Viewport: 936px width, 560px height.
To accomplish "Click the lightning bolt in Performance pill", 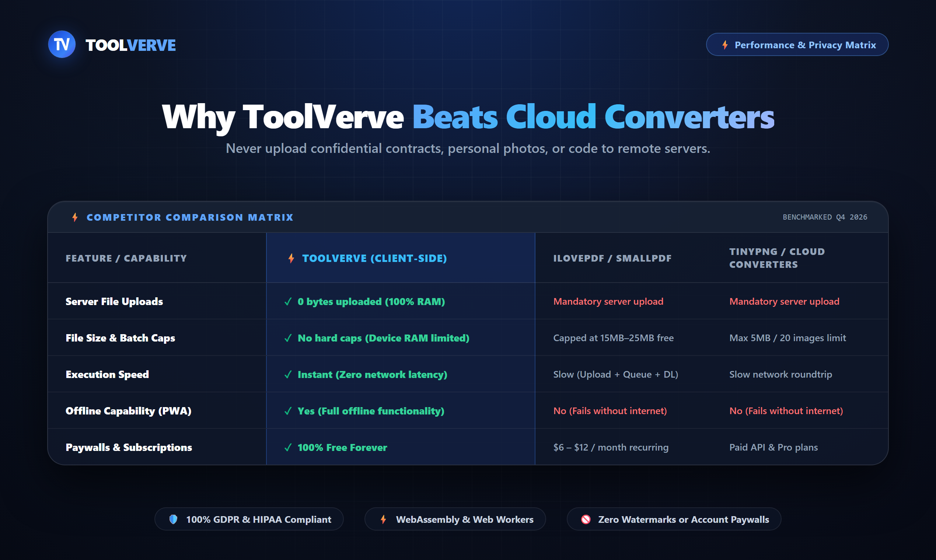I will (x=725, y=45).
